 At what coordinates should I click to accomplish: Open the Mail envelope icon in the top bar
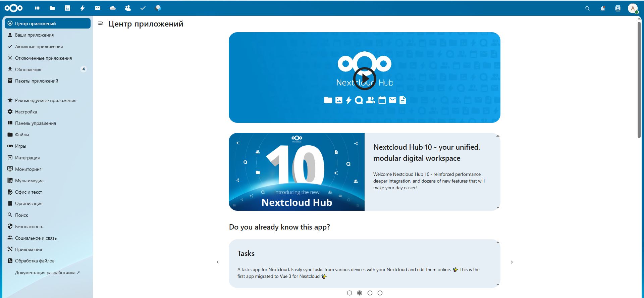98,8
